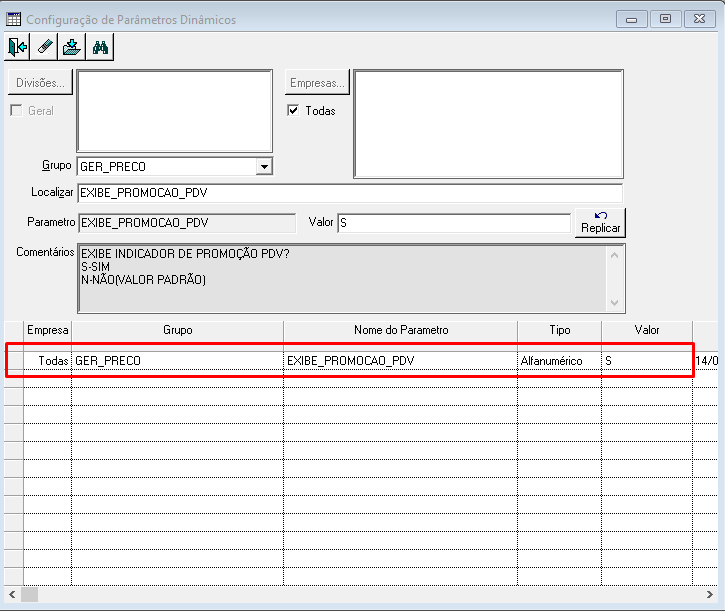The width and height of the screenshot is (725, 611).
Task: Uncheck the Todas checkbox
Action: 293,111
